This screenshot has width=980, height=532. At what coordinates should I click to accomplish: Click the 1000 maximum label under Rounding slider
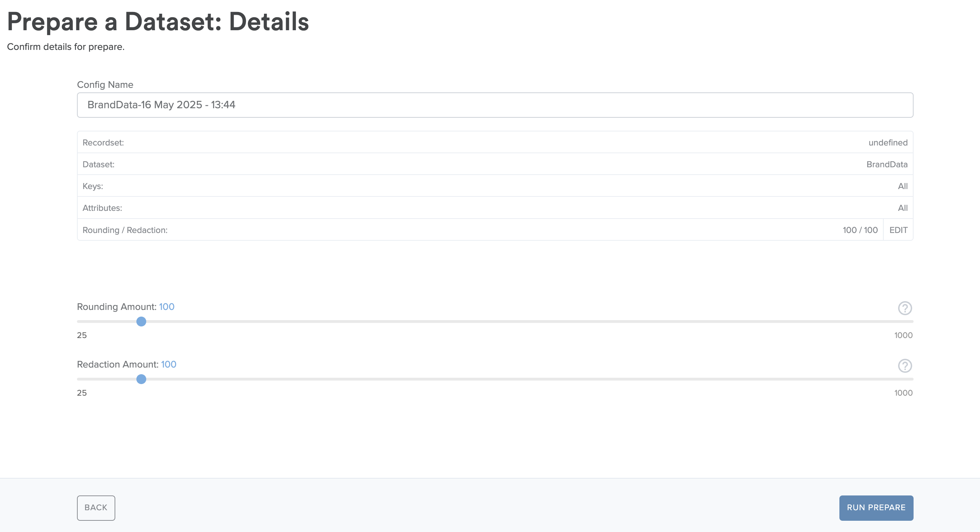pyautogui.click(x=903, y=336)
